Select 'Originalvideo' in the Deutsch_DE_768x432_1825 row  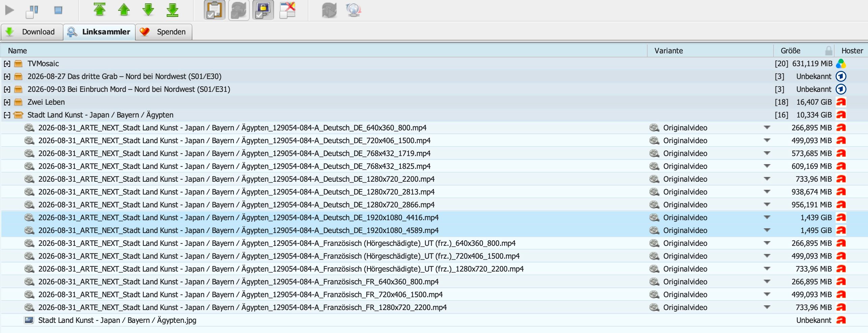tap(685, 166)
